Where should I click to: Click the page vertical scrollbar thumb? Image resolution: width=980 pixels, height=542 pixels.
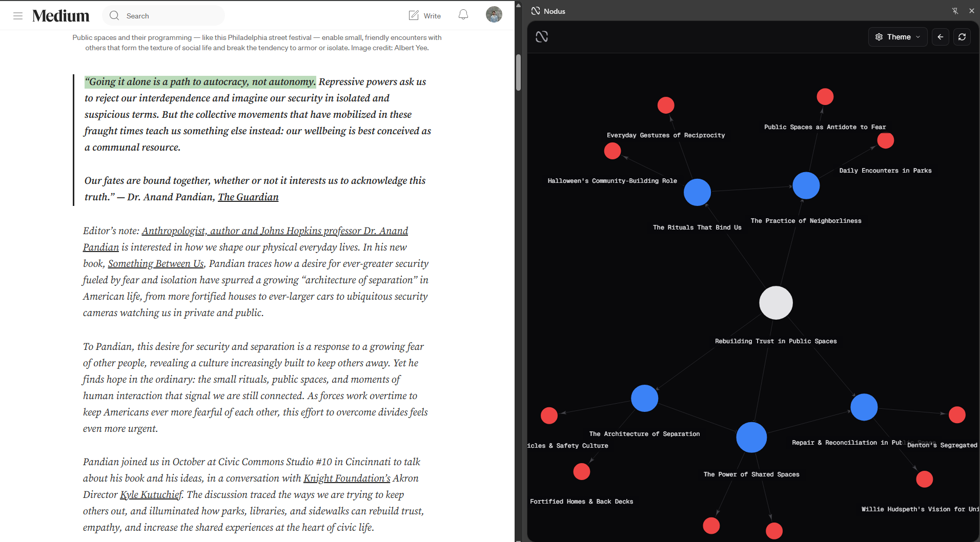518,72
